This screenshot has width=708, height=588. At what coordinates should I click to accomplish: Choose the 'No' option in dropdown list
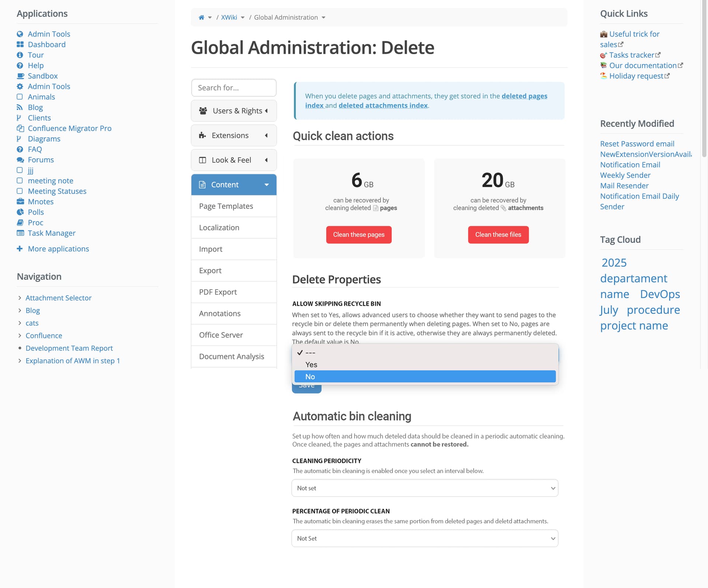click(x=425, y=377)
